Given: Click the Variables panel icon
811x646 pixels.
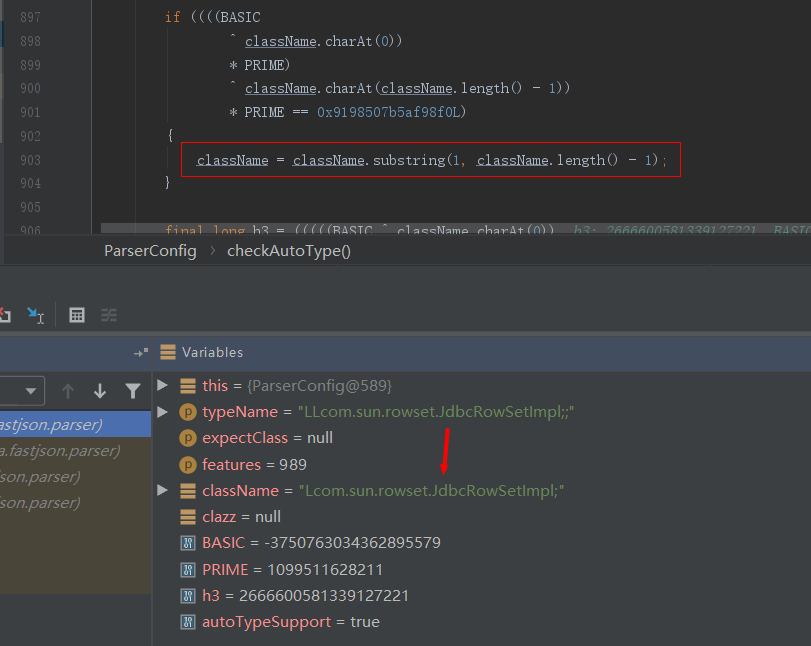Looking at the screenshot, I should point(168,352).
